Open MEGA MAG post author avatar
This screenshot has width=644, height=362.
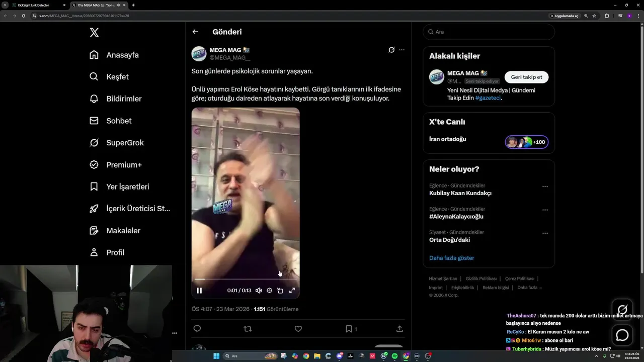click(x=199, y=54)
